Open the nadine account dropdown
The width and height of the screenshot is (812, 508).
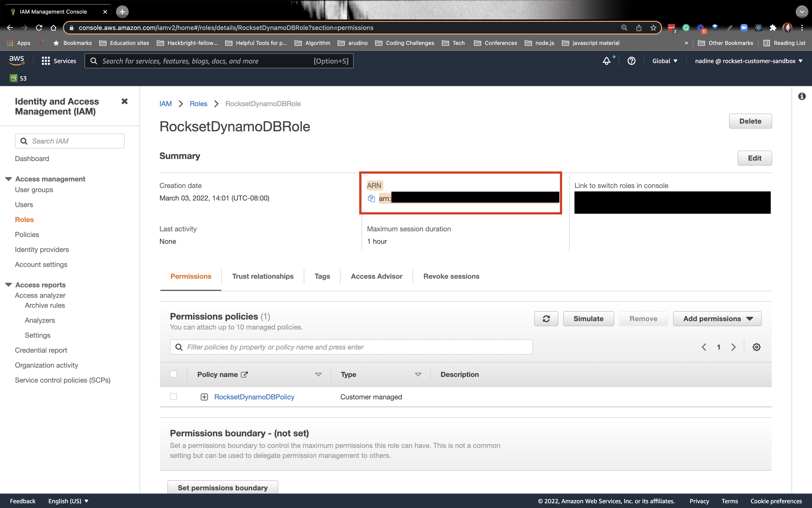click(749, 61)
